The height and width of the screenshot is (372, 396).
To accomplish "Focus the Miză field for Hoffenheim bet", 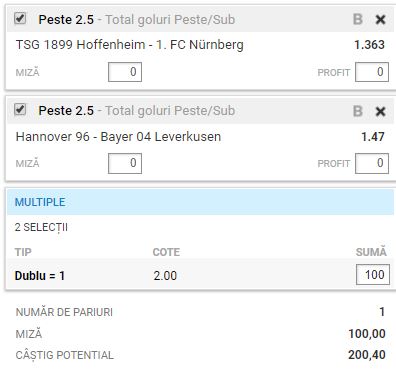I will pyautogui.click(x=125, y=72).
